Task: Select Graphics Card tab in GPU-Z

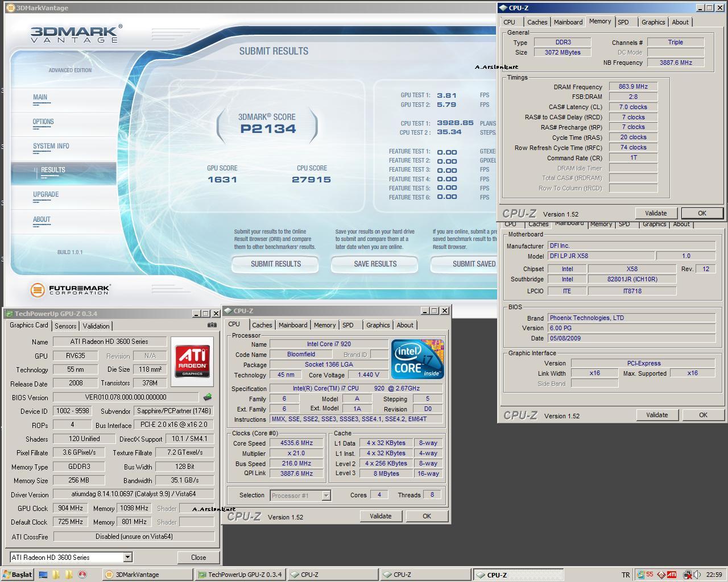Action: coord(29,325)
